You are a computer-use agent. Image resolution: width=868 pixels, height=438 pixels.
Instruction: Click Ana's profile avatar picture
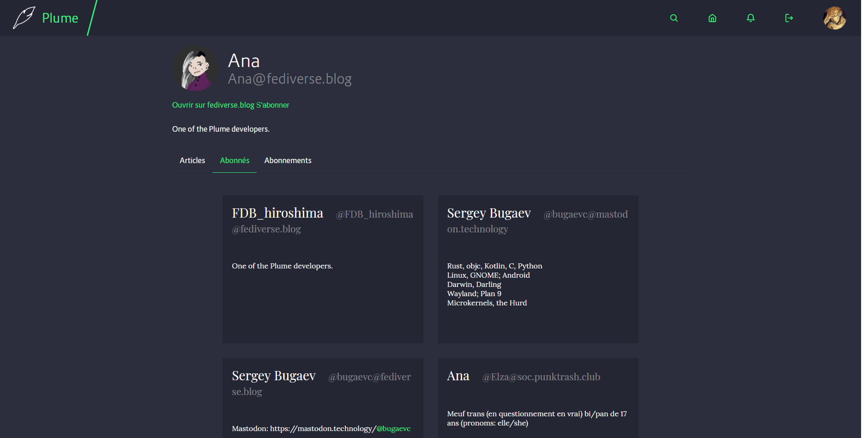(x=195, y=68)
